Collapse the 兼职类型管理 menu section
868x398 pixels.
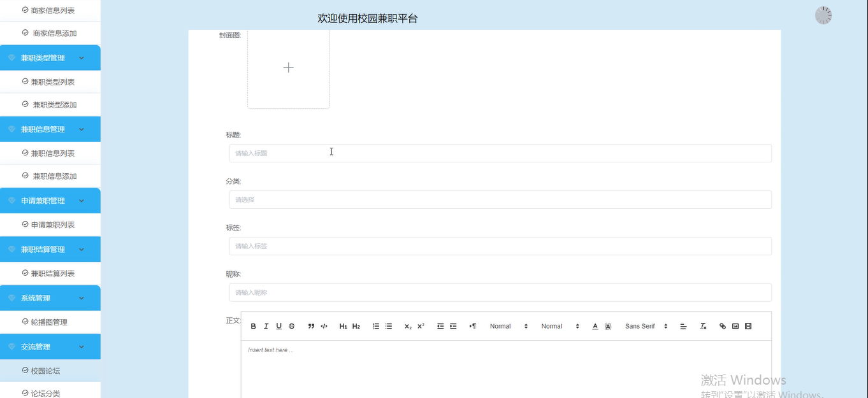[x=50, y=58]
